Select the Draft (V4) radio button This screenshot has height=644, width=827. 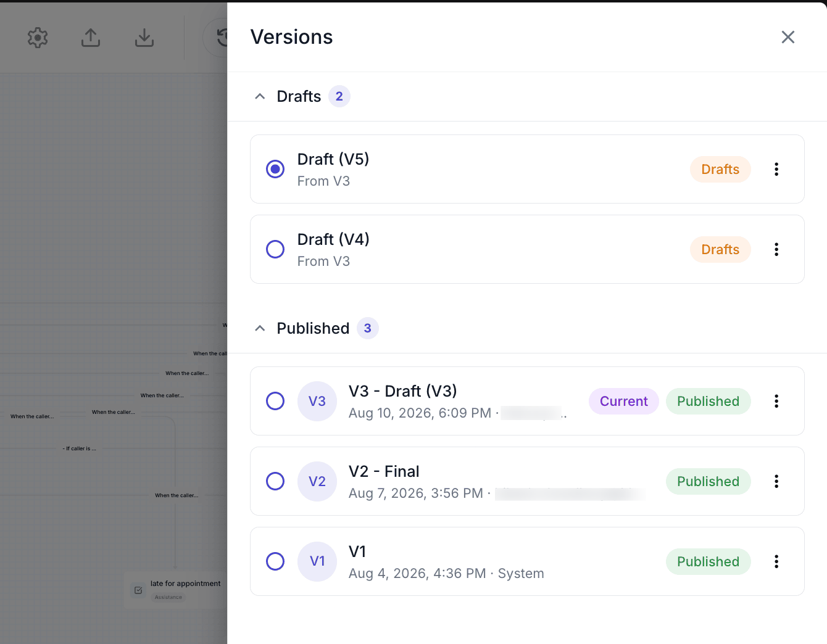click(275, 249)
